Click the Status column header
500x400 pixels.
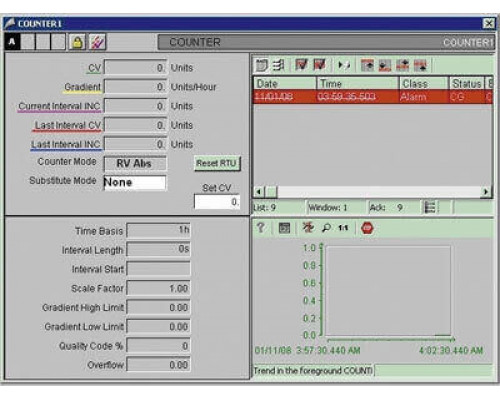466,83
